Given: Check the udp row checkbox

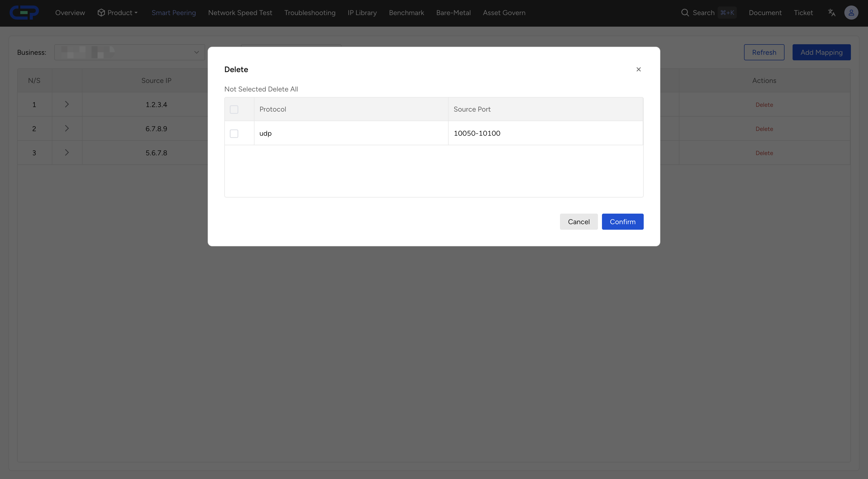Looking at the screenshot, I should pos(234,133).
